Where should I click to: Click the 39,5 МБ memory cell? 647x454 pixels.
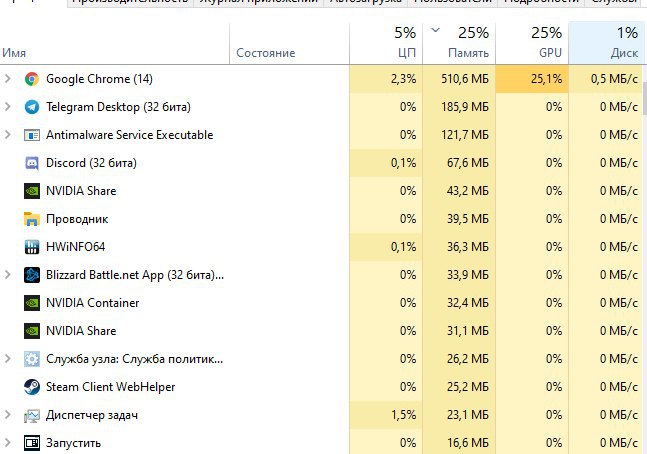point(459,219)
